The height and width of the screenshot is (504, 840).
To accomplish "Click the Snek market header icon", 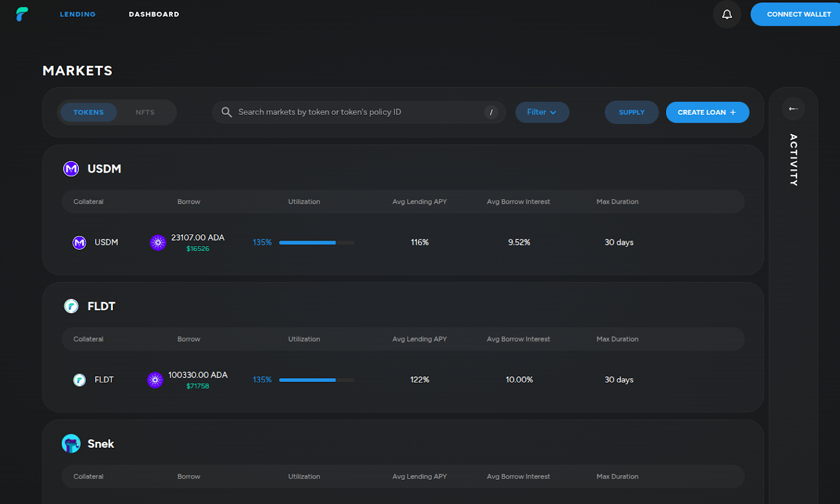I will click(71, 444).
